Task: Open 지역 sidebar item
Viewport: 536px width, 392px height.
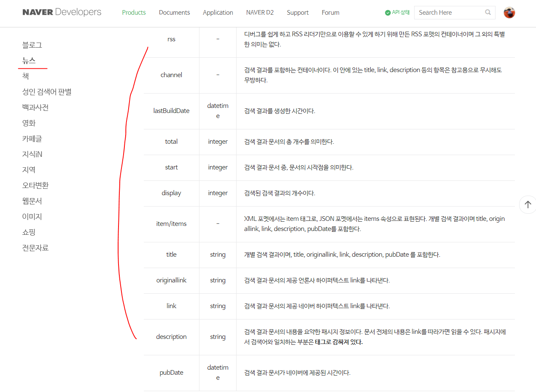Action: coord(29,170)
